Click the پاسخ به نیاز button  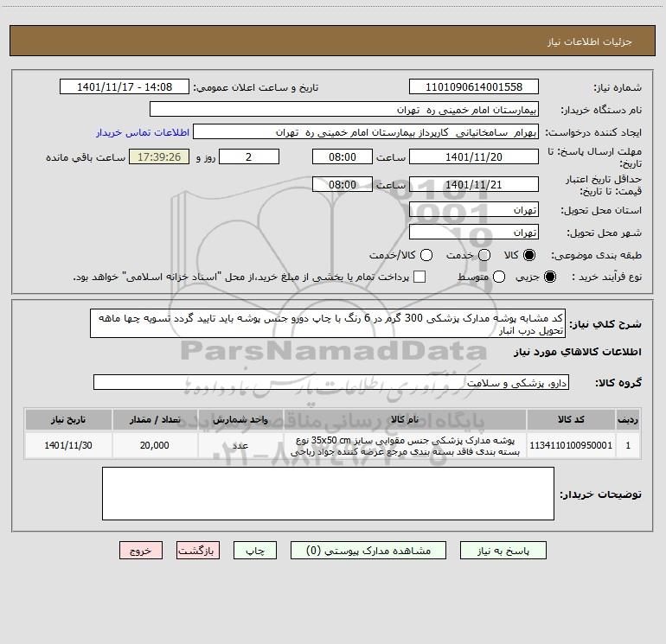[x=503, y=550]
